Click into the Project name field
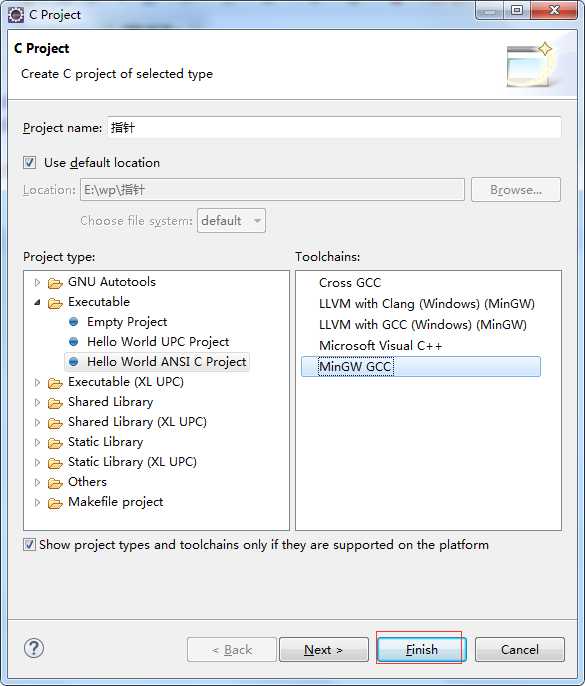This screenshot has width=585, height=686. [x=334, y=127]
